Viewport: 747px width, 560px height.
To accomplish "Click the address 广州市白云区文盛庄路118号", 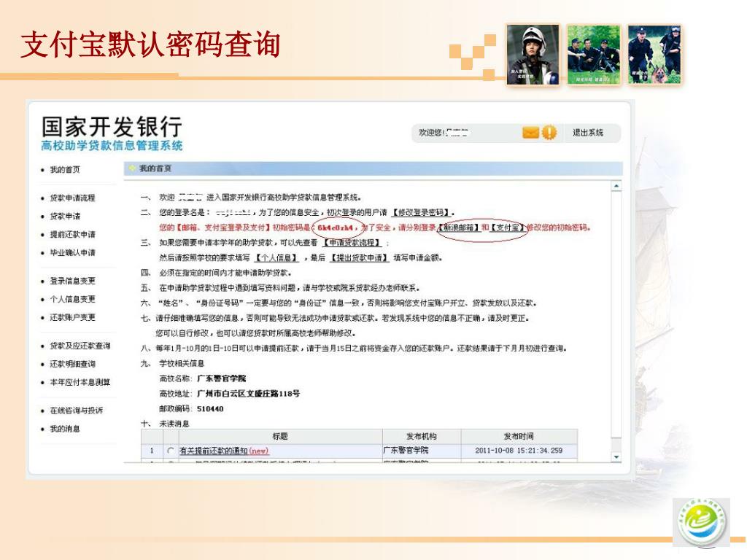I will (x=248, y=393).
